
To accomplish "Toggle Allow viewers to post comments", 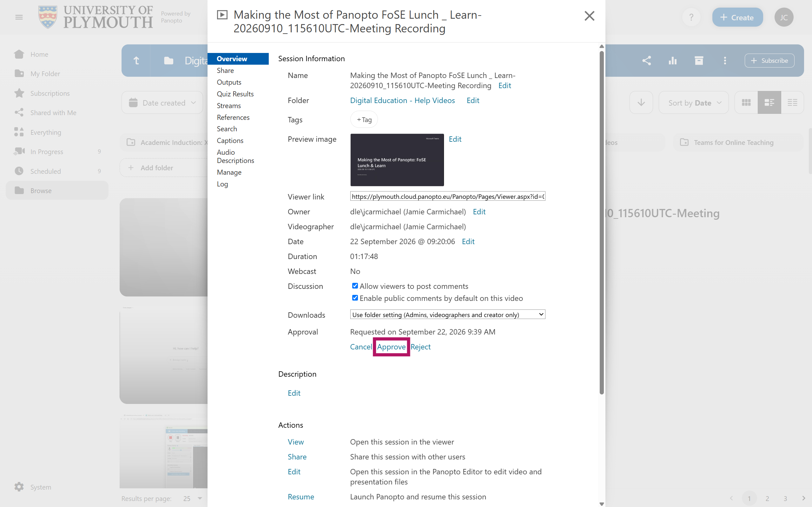I will 355,286.
